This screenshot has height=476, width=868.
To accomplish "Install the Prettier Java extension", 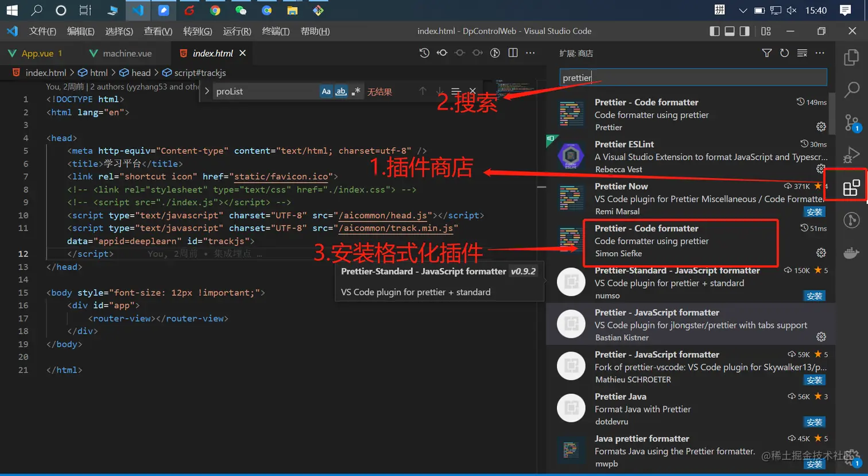I will (x=815, y=422).
